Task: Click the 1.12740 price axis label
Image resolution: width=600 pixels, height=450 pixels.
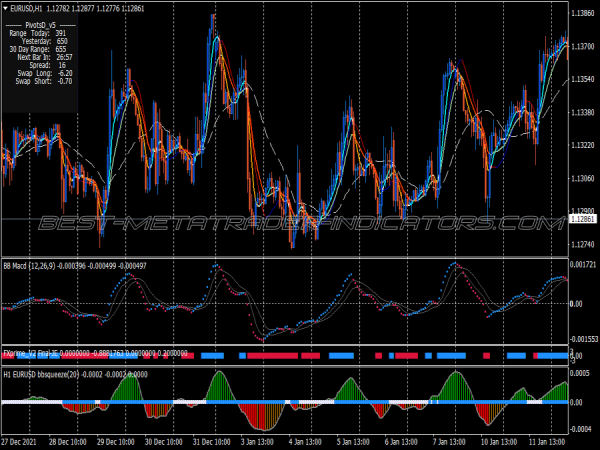Action: pos(583,244)
